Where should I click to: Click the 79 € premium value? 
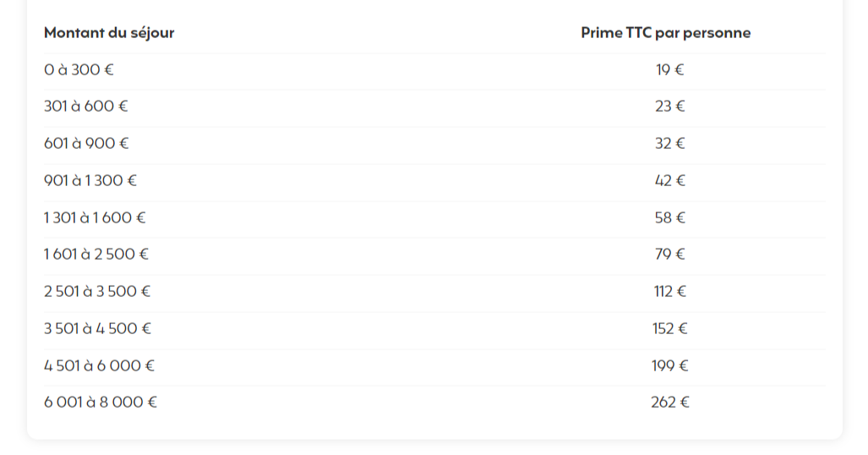[x=670, y=255]
